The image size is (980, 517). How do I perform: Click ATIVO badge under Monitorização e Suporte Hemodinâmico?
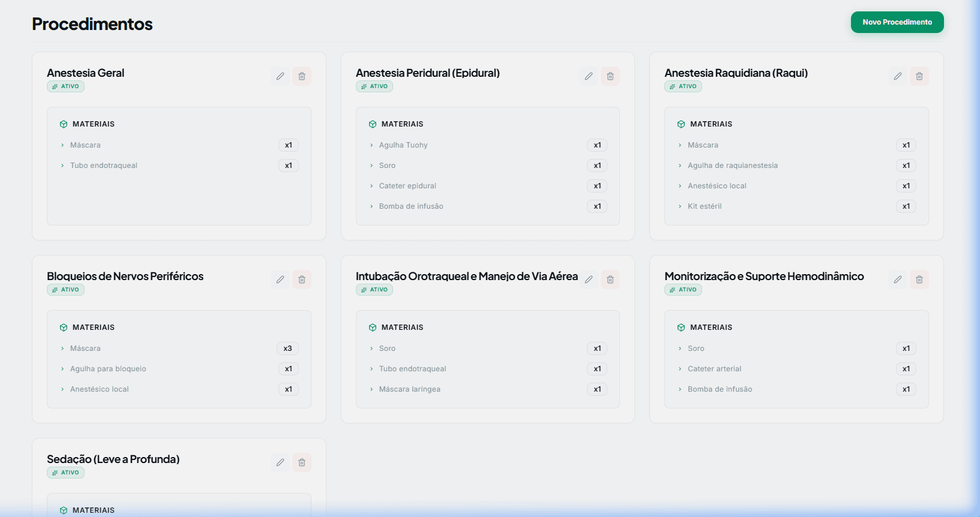coord(684,290)
